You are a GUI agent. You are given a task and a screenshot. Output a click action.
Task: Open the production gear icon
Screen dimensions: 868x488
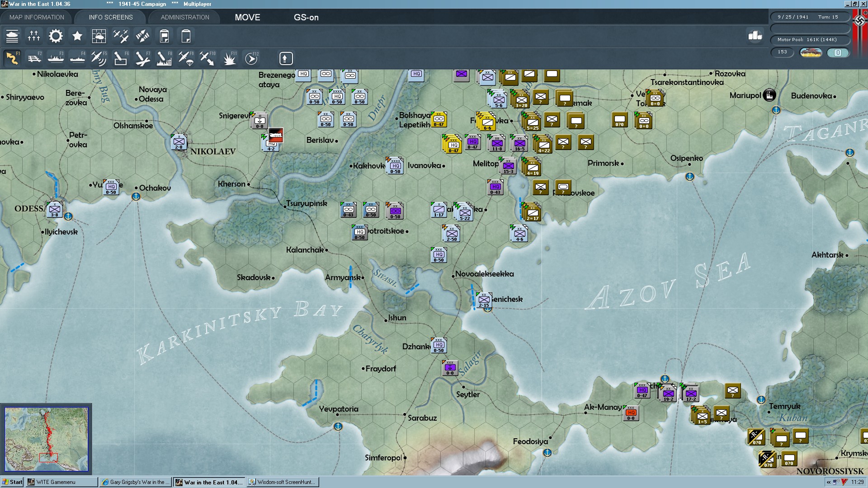[56, 36]
